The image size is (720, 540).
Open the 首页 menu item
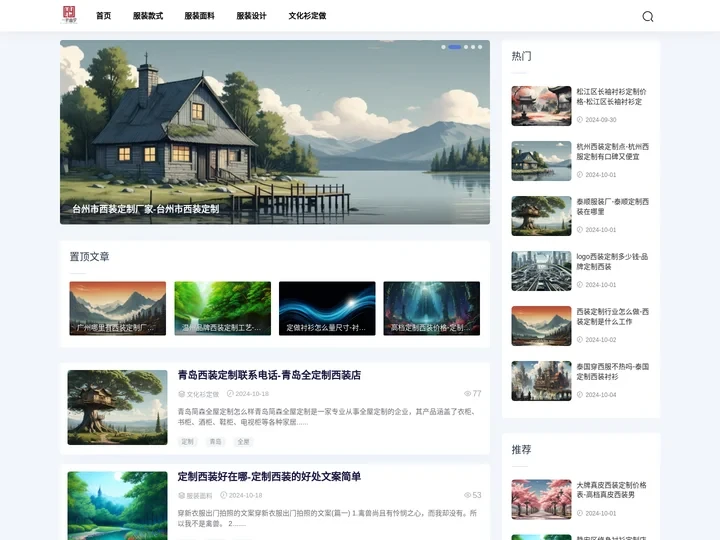[103, 16]
